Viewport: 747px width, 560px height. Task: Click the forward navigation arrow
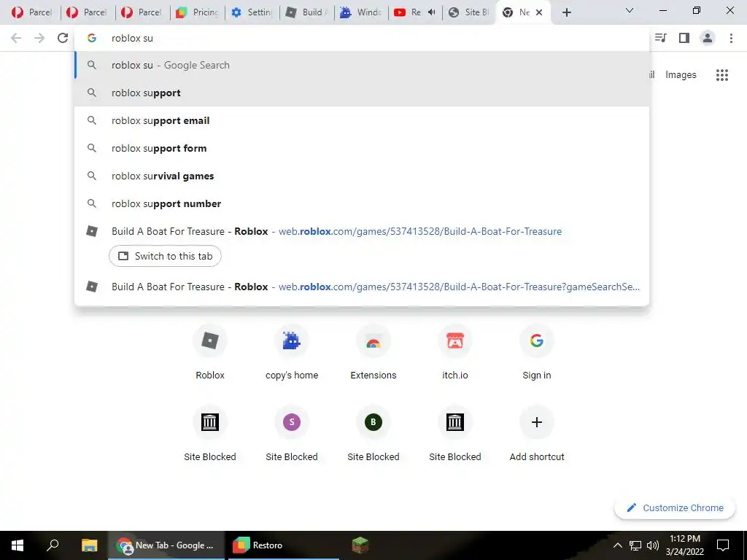(39, 38)
